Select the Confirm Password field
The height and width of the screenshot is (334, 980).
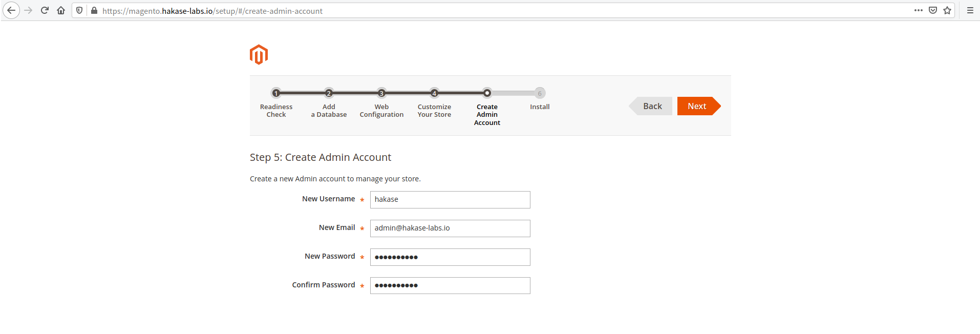pyautogui.click(x=450, y=286)
